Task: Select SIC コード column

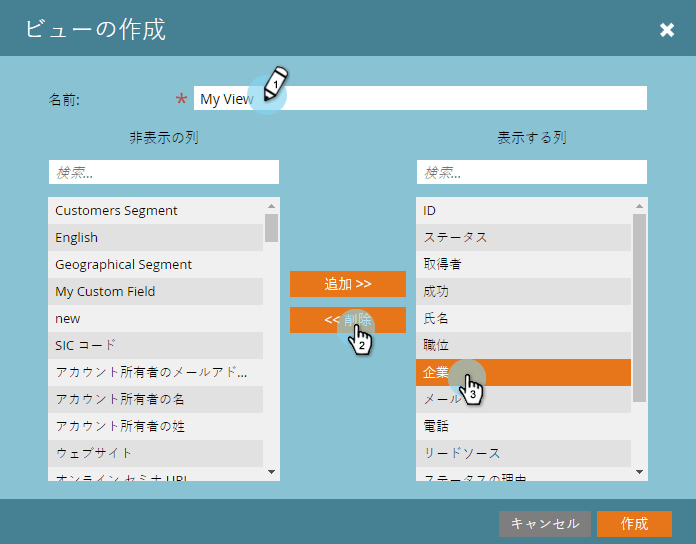Action: (156, 345)
